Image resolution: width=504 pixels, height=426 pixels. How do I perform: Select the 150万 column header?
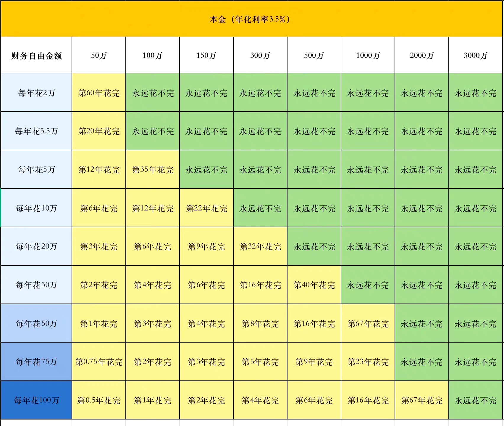[x=206, y=55]
